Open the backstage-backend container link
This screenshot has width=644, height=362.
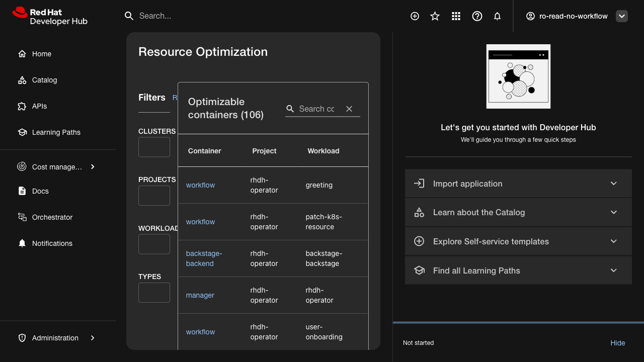204,258
